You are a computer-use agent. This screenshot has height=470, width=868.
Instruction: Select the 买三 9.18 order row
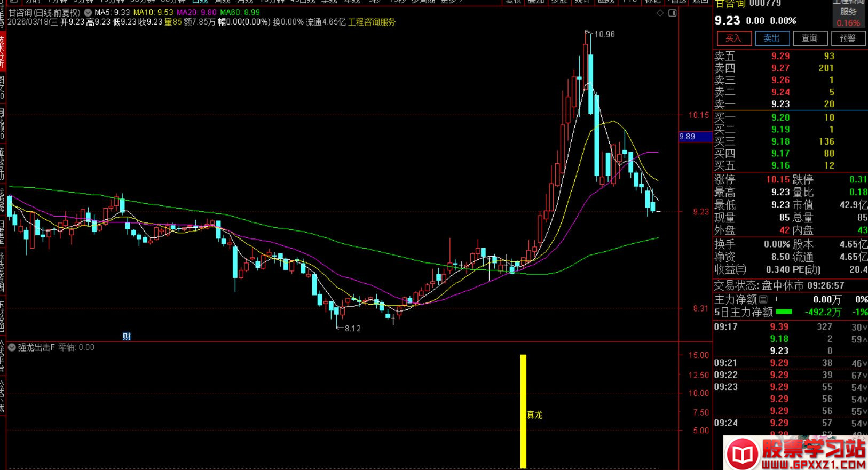click(790, 141)
